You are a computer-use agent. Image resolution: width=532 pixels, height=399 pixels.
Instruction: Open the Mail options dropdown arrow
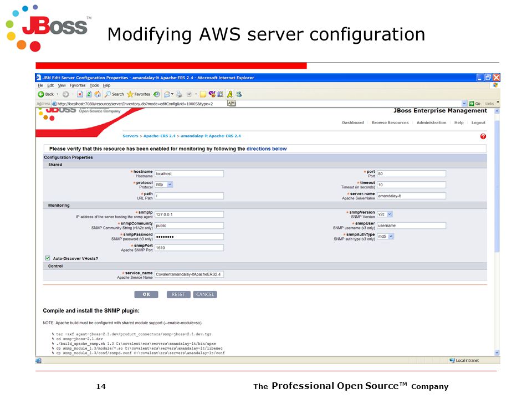(x=172, y=94)
